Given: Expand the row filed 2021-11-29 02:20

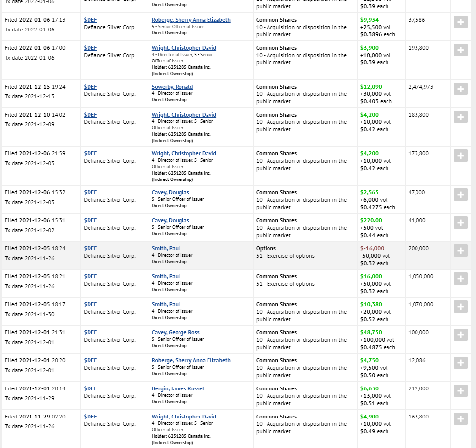Looking at the screenshot, I should click(x=461, y=419).
